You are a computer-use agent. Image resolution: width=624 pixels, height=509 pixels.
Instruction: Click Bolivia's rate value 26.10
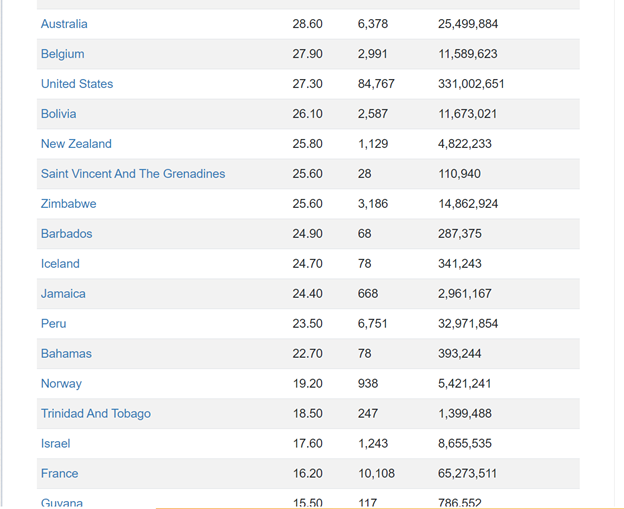click(x=308, y=114)
